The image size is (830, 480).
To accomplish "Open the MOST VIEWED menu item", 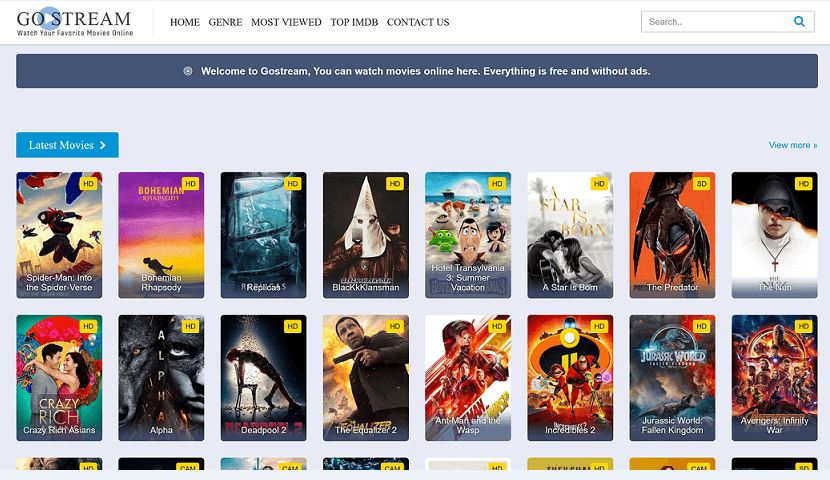I will pyautogui.click(x=286, y=22).
